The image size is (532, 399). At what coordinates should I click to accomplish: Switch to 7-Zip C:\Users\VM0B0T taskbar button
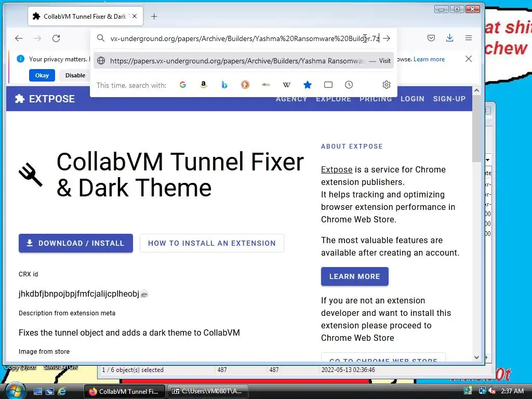coord(208,391)
